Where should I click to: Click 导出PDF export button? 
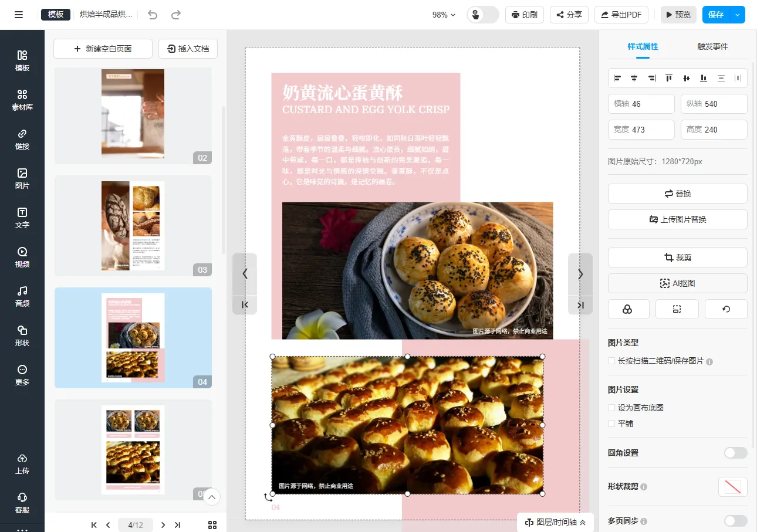621,15
